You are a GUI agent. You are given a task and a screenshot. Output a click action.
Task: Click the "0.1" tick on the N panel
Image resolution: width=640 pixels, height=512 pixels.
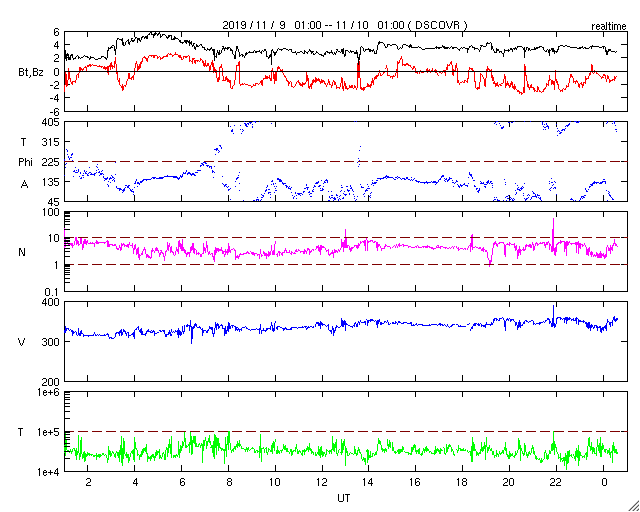click(53, 292)
